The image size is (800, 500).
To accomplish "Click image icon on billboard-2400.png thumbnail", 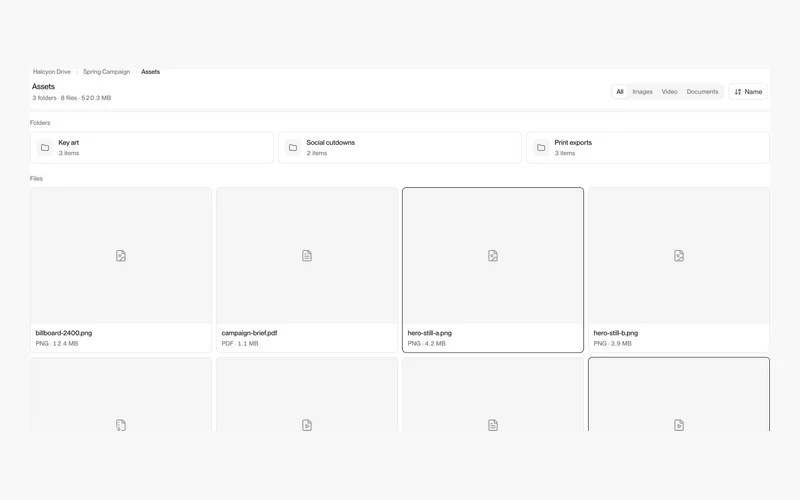I will pos(121,256).
